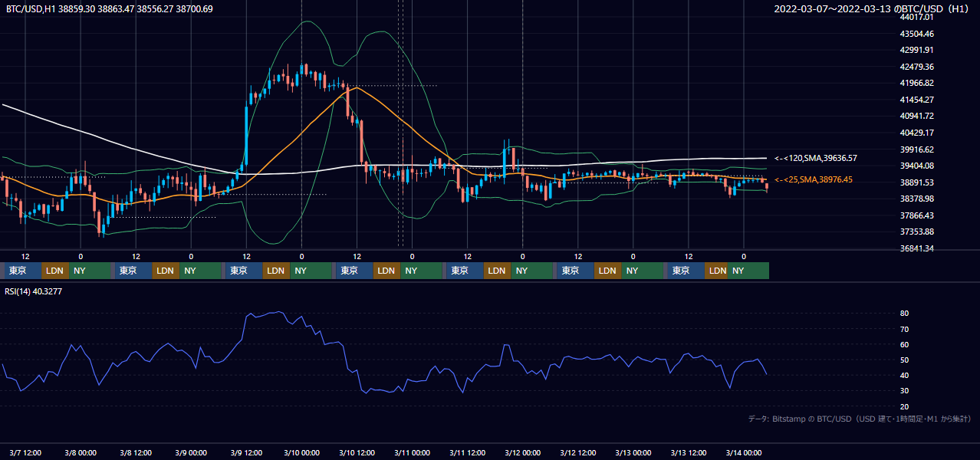Click price axis value 37353.88

click(916, 232)
